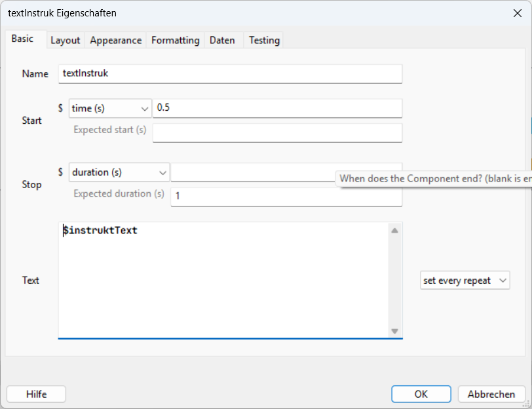Viewport: 532px width, 409px height.
Task: Switch to the Layout tab
Action: [x=66, y=41]
